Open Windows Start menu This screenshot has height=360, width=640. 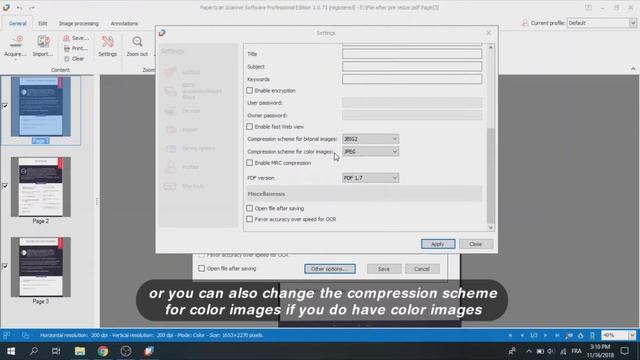pos(11,351)
